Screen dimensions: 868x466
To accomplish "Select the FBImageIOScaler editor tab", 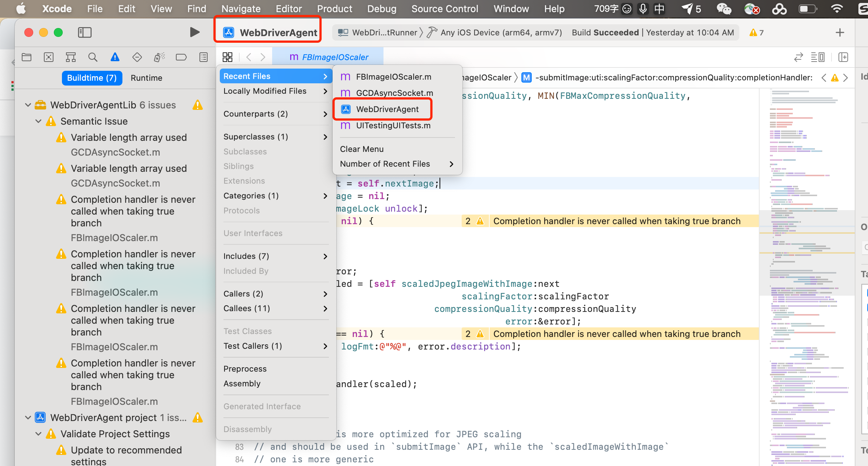I will click(328, 57).
